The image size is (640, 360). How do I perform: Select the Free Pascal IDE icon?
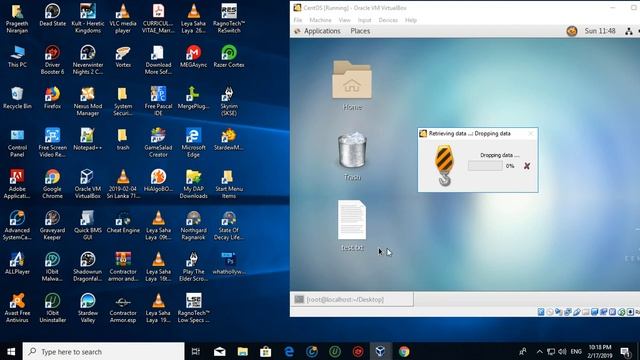click(158, 101)
